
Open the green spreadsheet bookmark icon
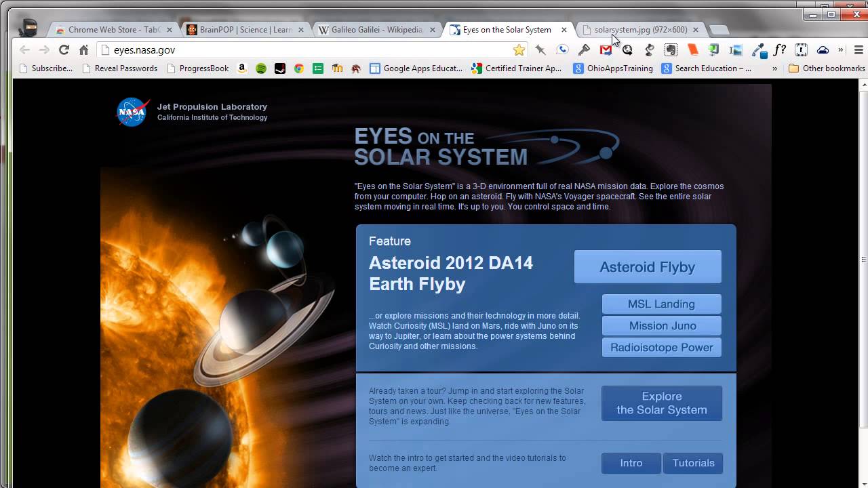click(x=318, y=68)
